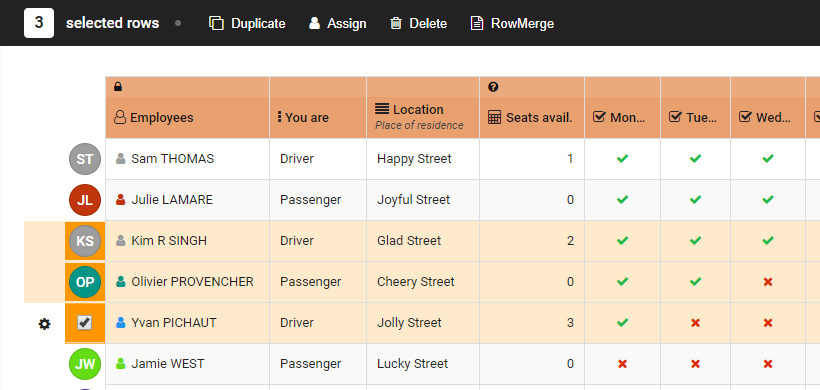Open the Seats avail. column header

532,118
